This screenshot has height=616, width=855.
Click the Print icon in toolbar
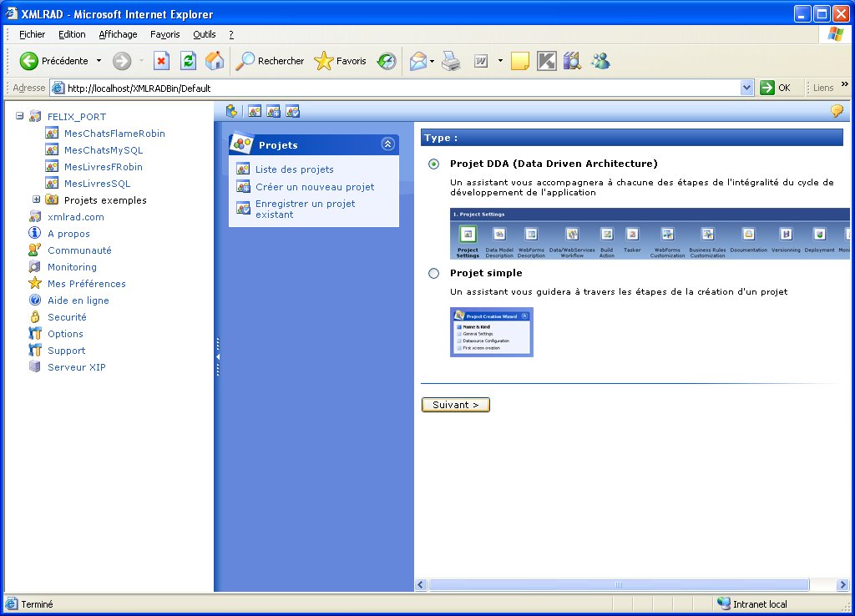click(x=451, y=61)
